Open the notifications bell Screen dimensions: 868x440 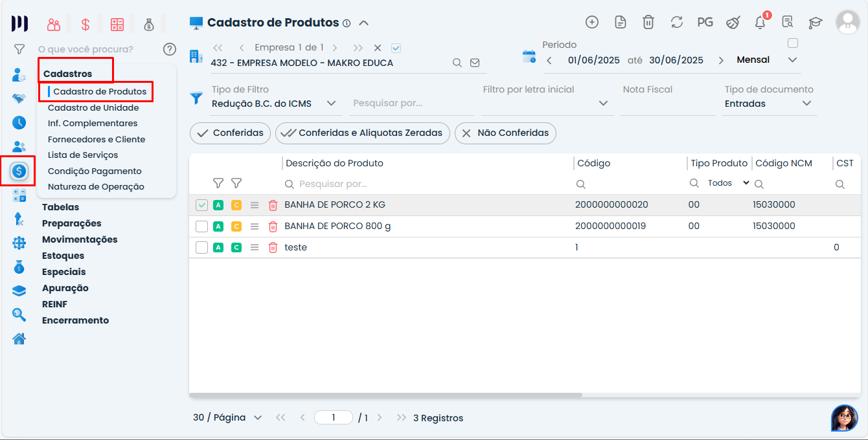click(x=760, y=22)
